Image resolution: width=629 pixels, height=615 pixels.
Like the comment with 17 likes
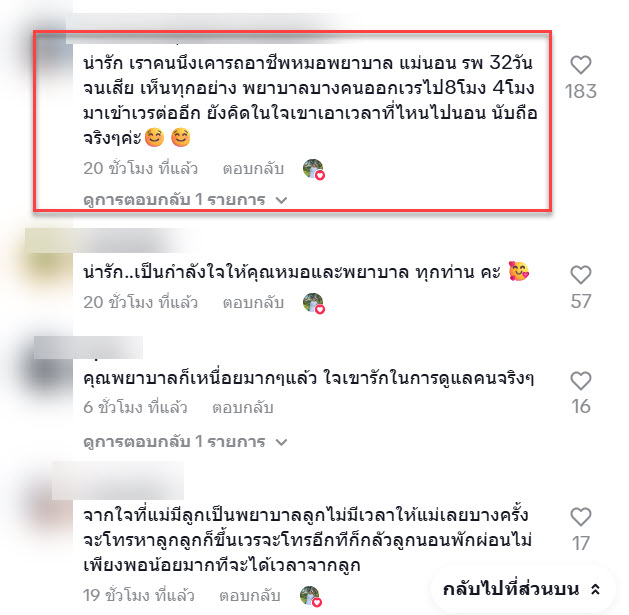tap(580, 517)
